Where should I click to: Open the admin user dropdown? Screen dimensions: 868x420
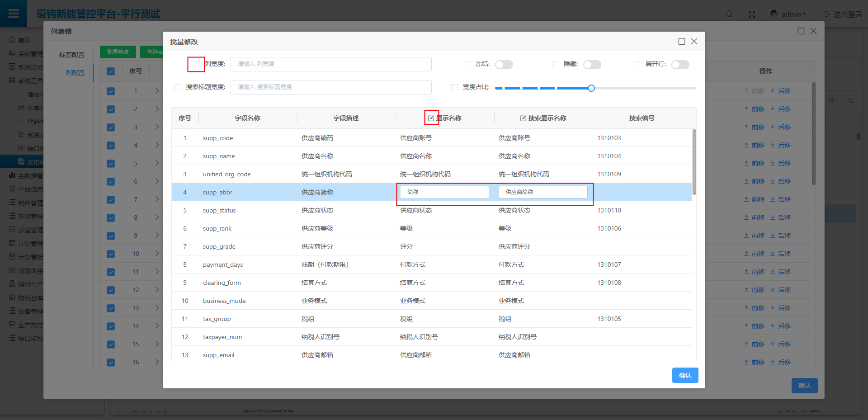tap(789, 14)
